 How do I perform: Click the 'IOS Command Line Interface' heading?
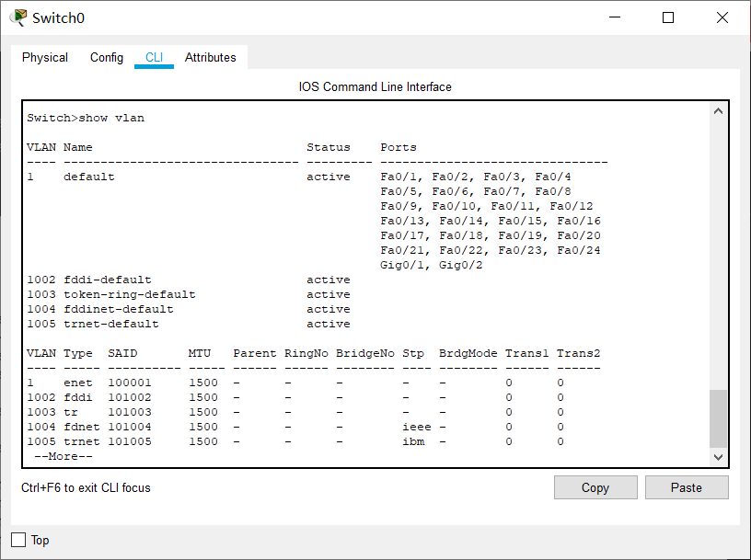(x=375, y=86)
